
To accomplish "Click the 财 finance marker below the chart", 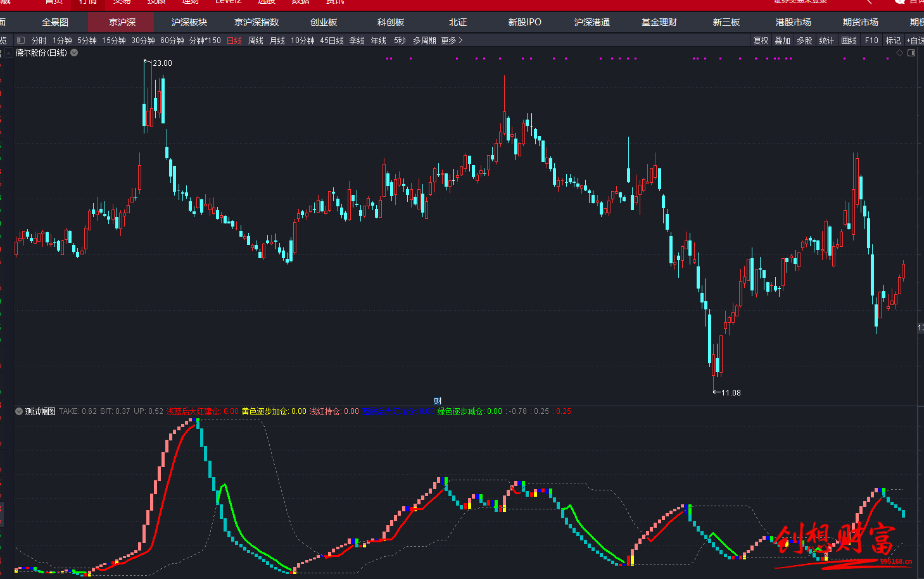I will tap(438, 401).
